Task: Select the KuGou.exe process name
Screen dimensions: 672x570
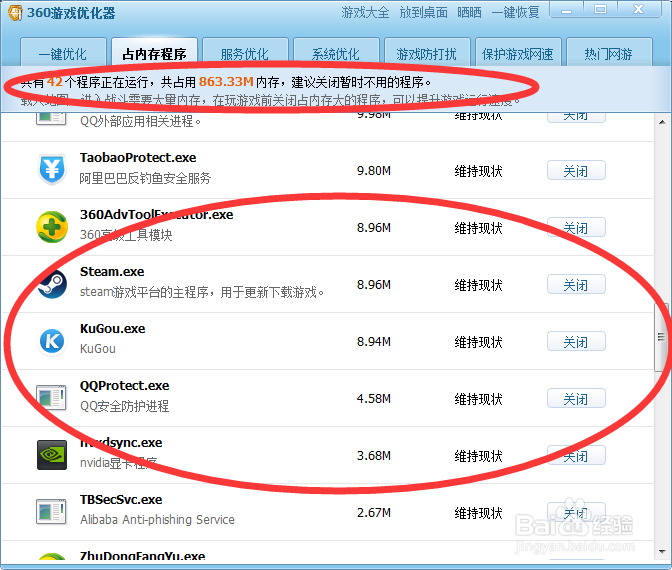Action: [x=112, y=329]
